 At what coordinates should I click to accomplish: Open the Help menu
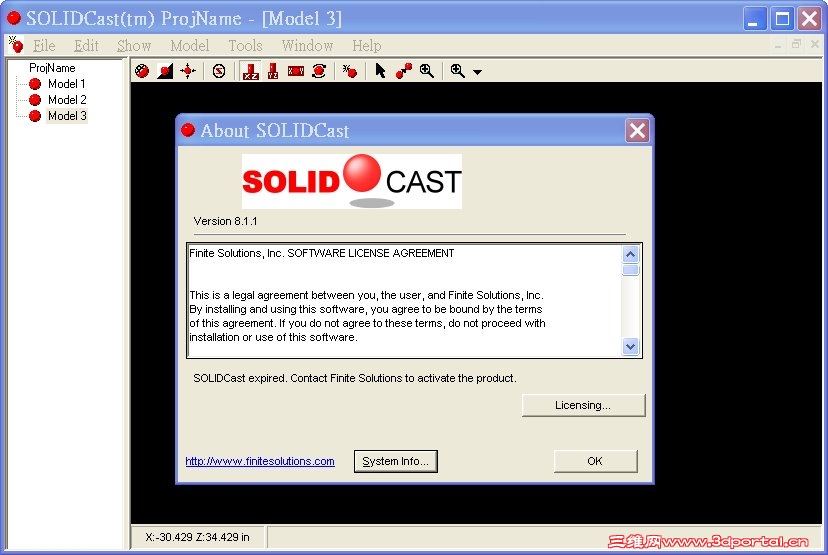(366, 46)
